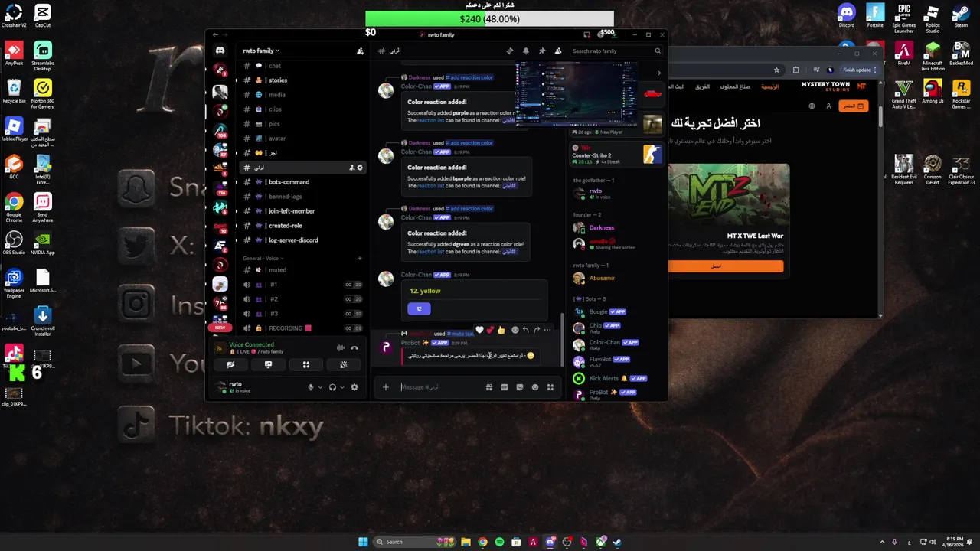Join voice channel #2
980x551 pixels.
[302, 299]
